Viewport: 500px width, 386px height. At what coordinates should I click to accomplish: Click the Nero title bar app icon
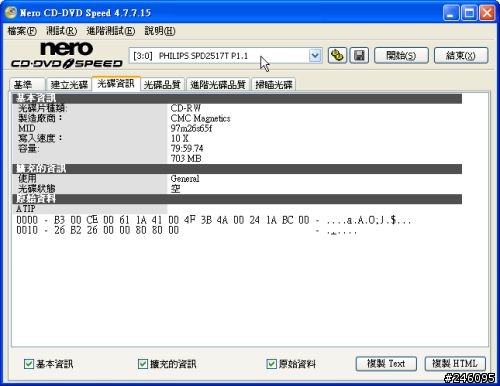pyautogui.click(x=10, y=13)
